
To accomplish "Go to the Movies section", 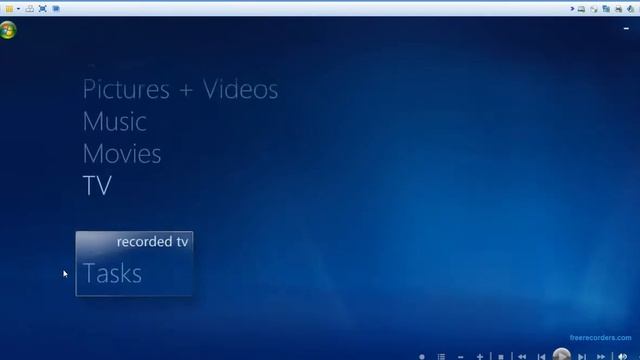I will (x=122, y=154).
